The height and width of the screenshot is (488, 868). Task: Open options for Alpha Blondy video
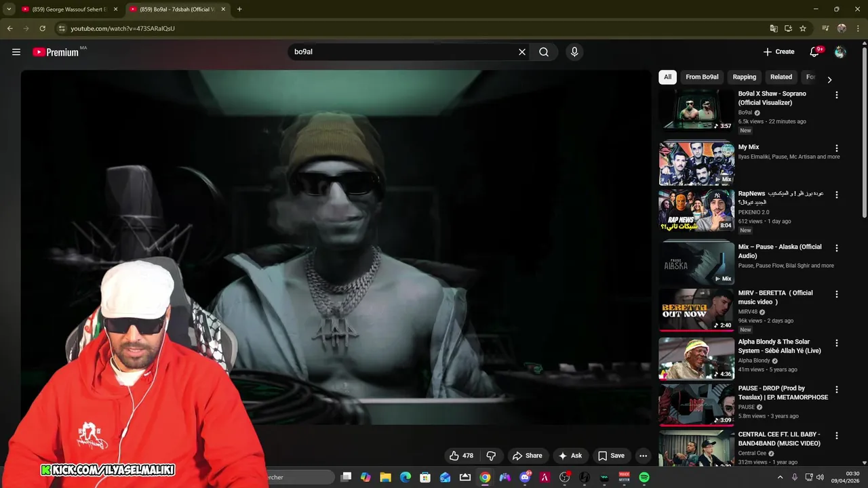(836, 343)
